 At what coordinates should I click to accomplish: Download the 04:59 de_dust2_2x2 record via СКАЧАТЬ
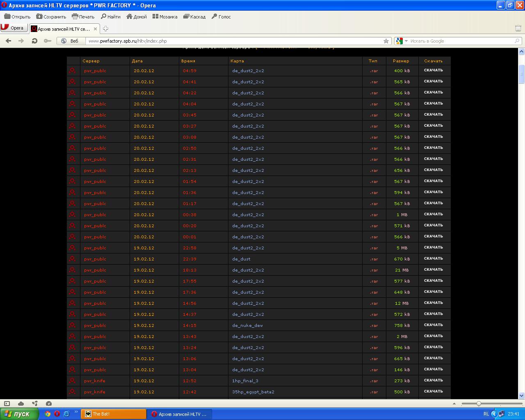pyautogui.click(x=433, y=70)
